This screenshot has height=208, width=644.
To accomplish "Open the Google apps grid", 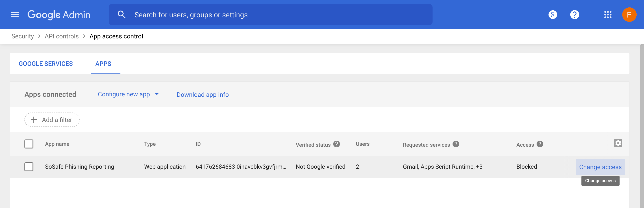I will [x=607, y=15].
